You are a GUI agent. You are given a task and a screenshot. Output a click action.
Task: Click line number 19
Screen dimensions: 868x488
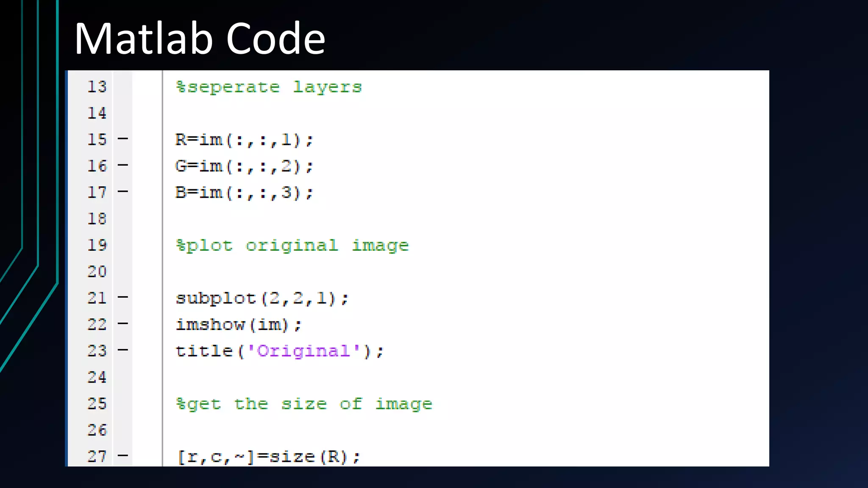point(97,245)
